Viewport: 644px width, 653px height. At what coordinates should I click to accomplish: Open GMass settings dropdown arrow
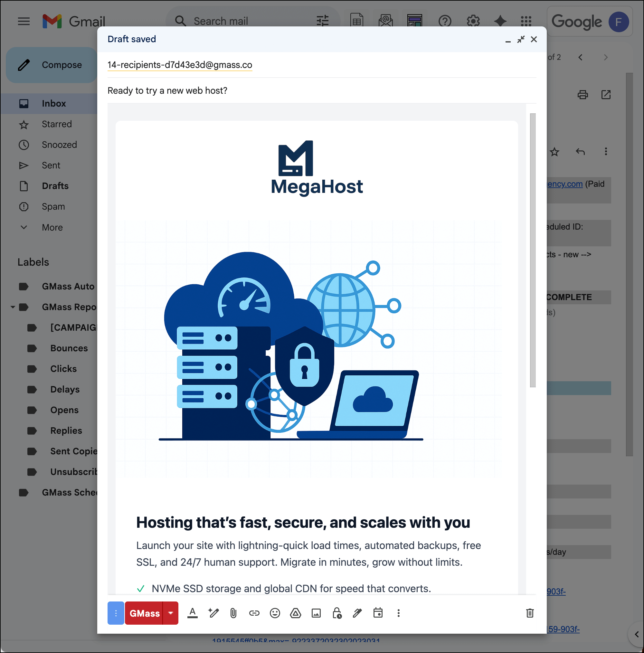click(171, 613)
